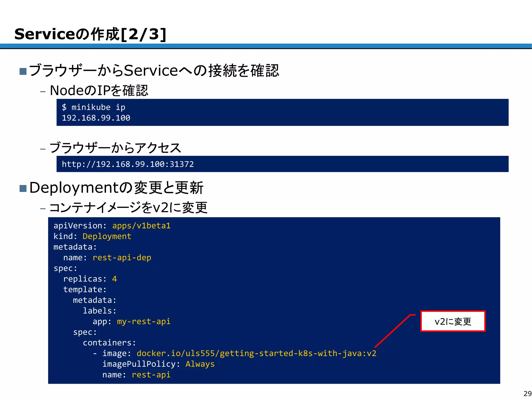Click the sub-bullet 'コンテナイメージをv2に変更'

pos(129,208)
